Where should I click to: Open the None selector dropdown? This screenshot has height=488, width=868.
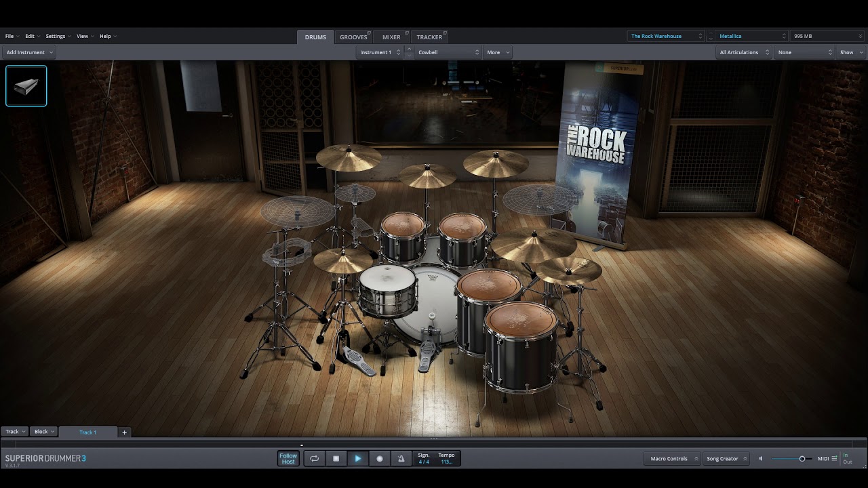click(x=805, y=52)
